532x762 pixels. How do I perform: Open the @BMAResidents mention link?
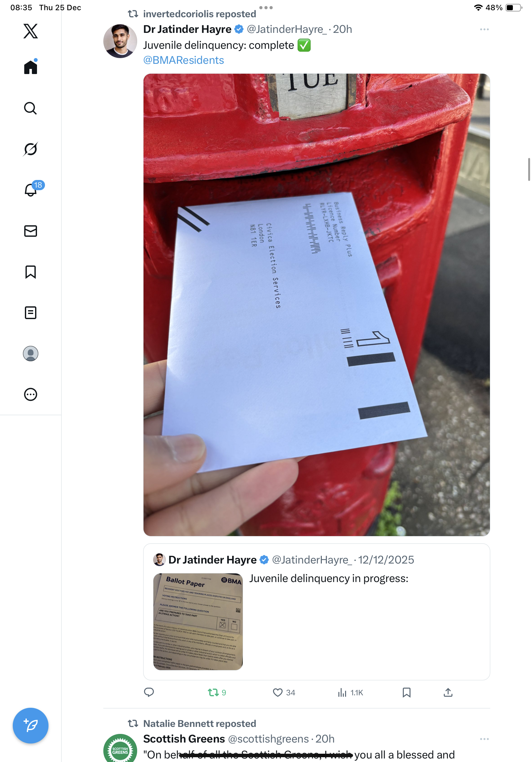click(183, 60)
